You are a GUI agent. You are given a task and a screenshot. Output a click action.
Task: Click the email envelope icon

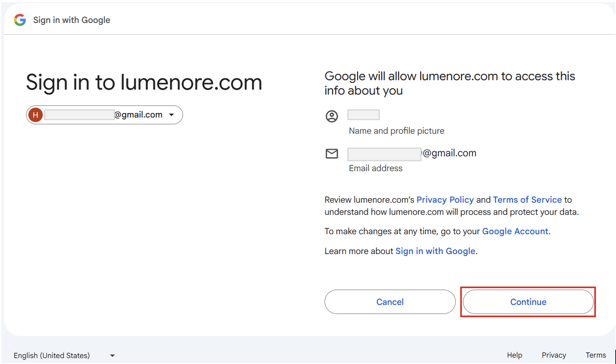pyautogui.click(x=332, y=154)
